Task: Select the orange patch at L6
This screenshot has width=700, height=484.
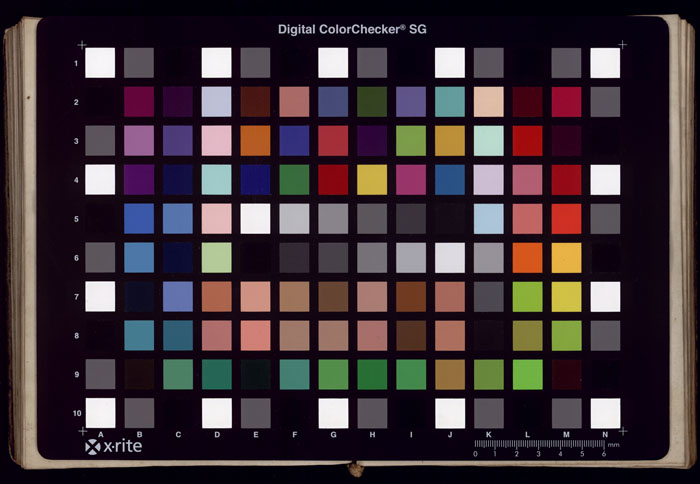Action: 527,258
